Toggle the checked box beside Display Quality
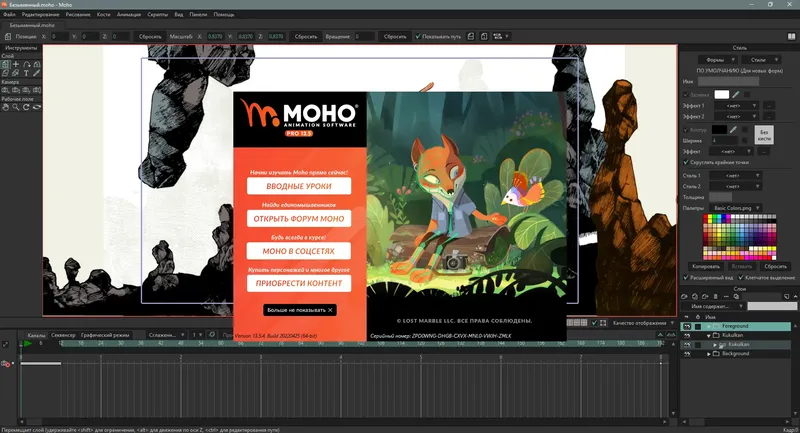The height and width of the screenshot is (433, 800). (x=594, y=323)
